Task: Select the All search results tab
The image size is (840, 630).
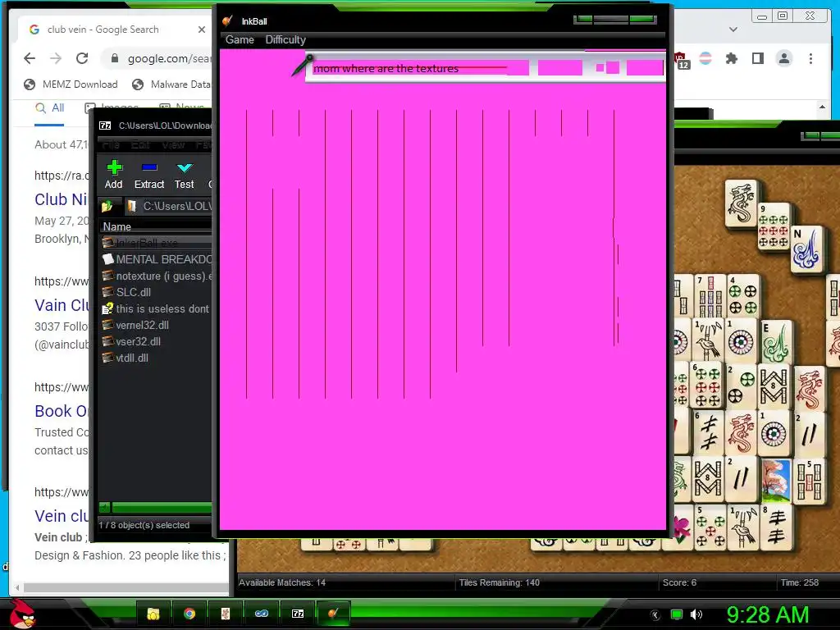Action: pos(49,108)
